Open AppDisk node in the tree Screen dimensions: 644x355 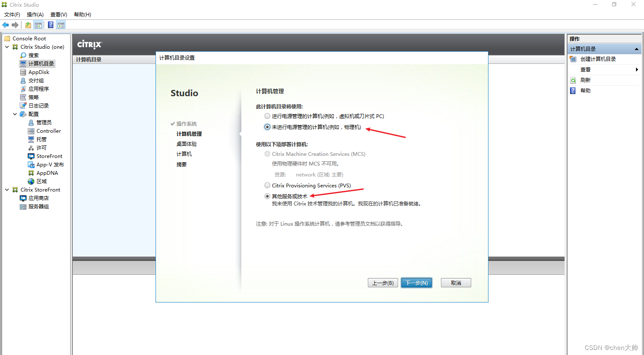pos(39,72)
